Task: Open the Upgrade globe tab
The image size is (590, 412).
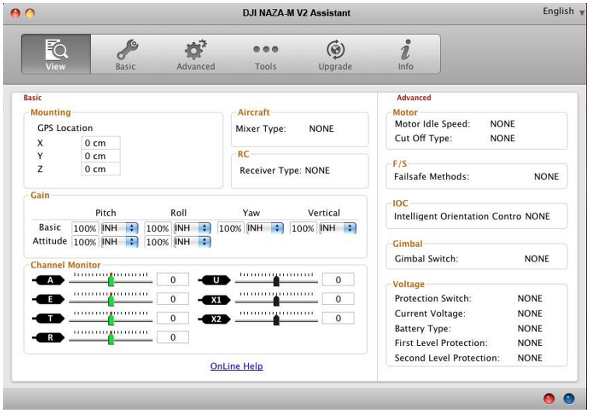Action: 335,55
